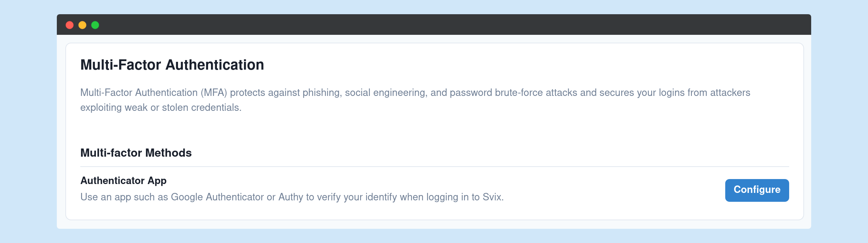Click the Authenticator App method title
The width and height of the screenshot is (868, 243).
tap(123, 180)
